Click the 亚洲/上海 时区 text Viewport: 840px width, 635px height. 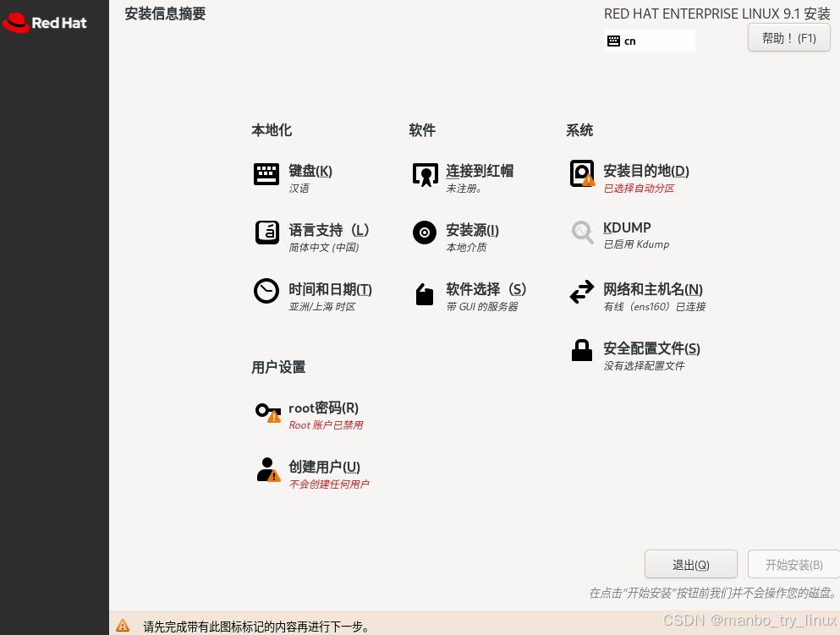322,307
